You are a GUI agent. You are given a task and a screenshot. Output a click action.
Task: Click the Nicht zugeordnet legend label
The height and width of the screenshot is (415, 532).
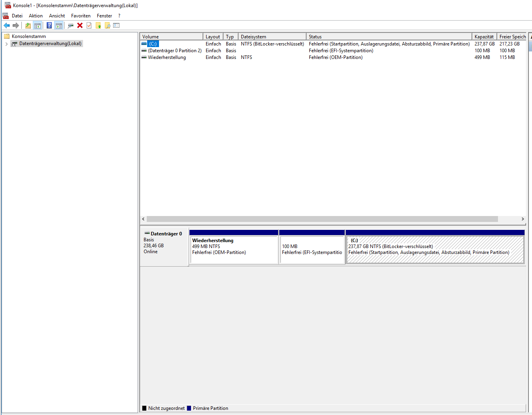coord(167,408)
